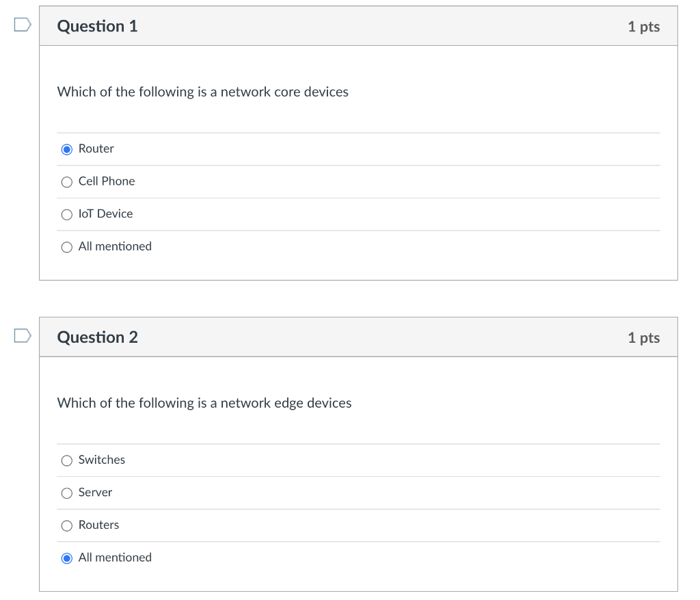700x600 pixels.
Task: Flag Question 2 for review
Action: pyautogui.click(x=23, y=335)
